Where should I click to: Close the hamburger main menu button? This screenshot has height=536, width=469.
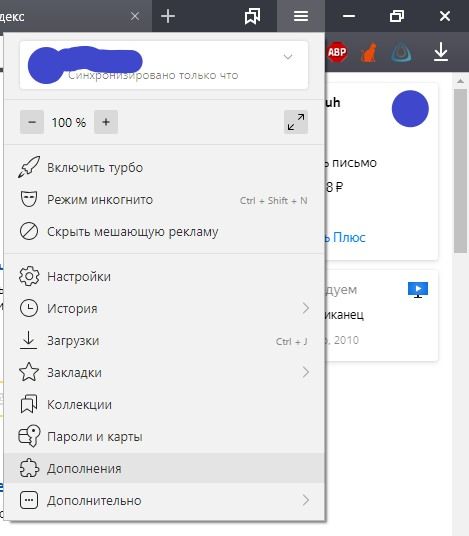pos(301,16)
